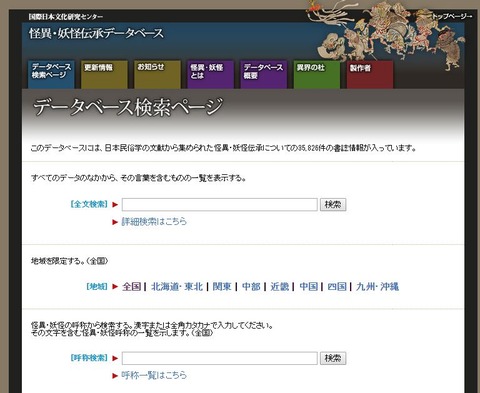The image size is (480, 393).
Task: Open the 呼称一覧はこちら link
Action: click(x=154, y=375)
